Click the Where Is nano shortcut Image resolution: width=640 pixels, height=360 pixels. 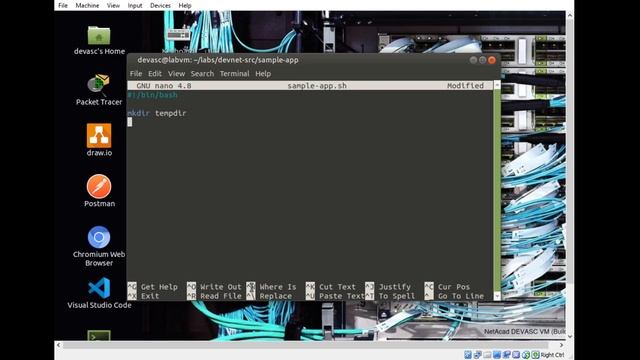click(271, 287)
